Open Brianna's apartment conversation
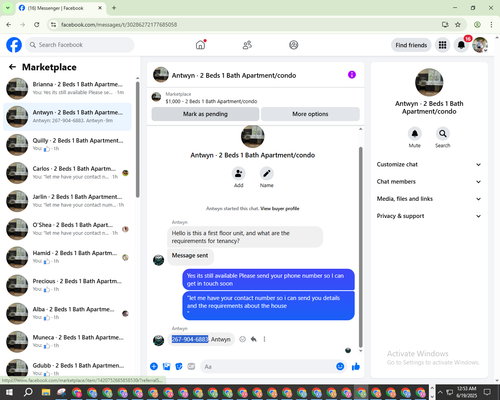500x400 pixels. pos(68,88)
